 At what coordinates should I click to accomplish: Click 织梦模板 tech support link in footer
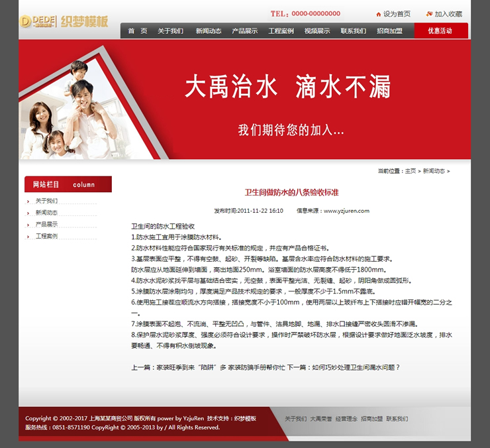pyautogui.click(x=245, y=419)
